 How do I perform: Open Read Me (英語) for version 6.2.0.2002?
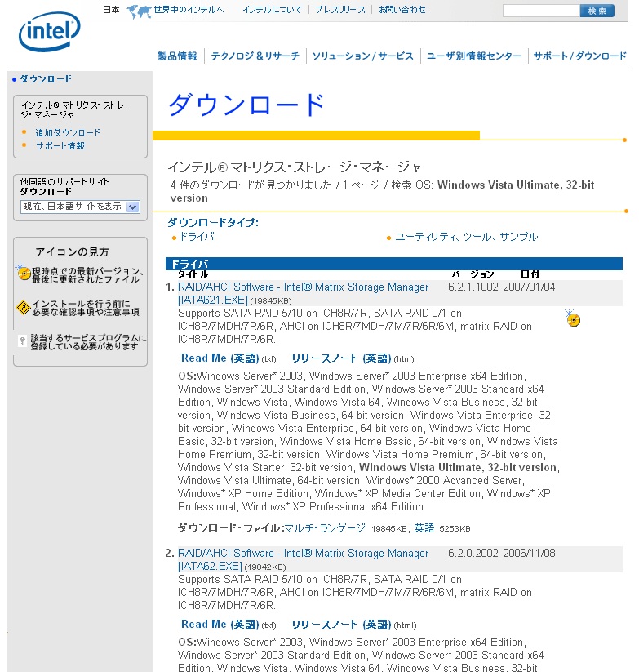point(220,625)
